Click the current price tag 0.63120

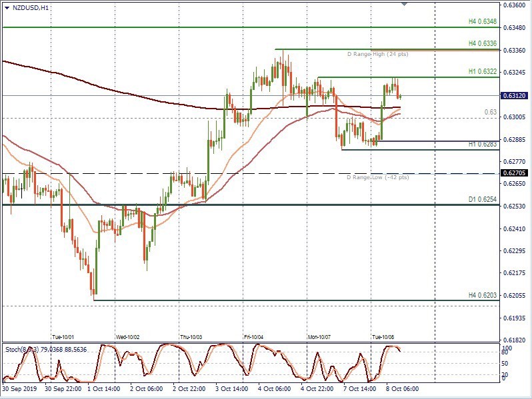515,96
